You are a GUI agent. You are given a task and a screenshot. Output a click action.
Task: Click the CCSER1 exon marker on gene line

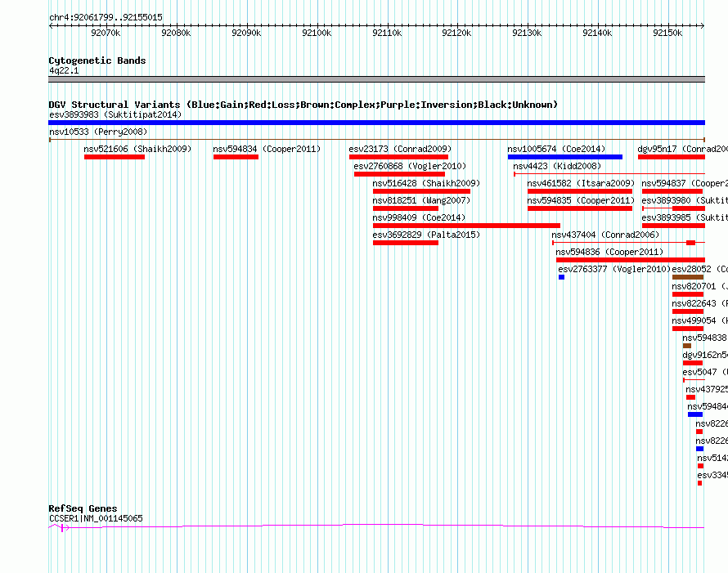point(62,527)
